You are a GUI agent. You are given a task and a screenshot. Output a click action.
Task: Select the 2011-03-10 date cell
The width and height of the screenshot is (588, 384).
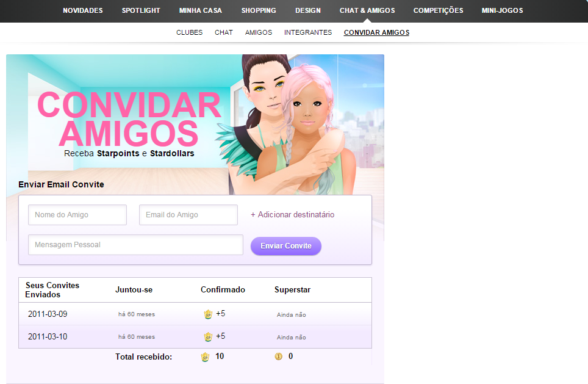pos(48,337)
